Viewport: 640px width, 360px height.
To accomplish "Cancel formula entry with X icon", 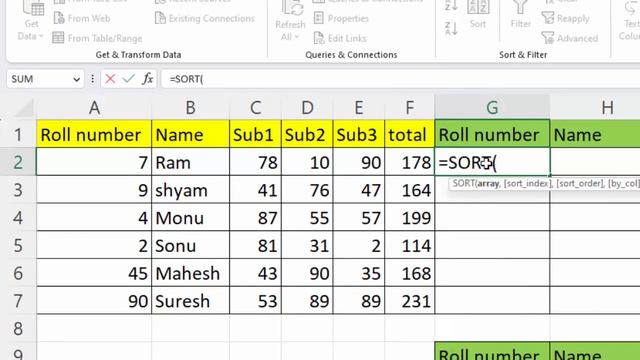I will tap(110, 79).
